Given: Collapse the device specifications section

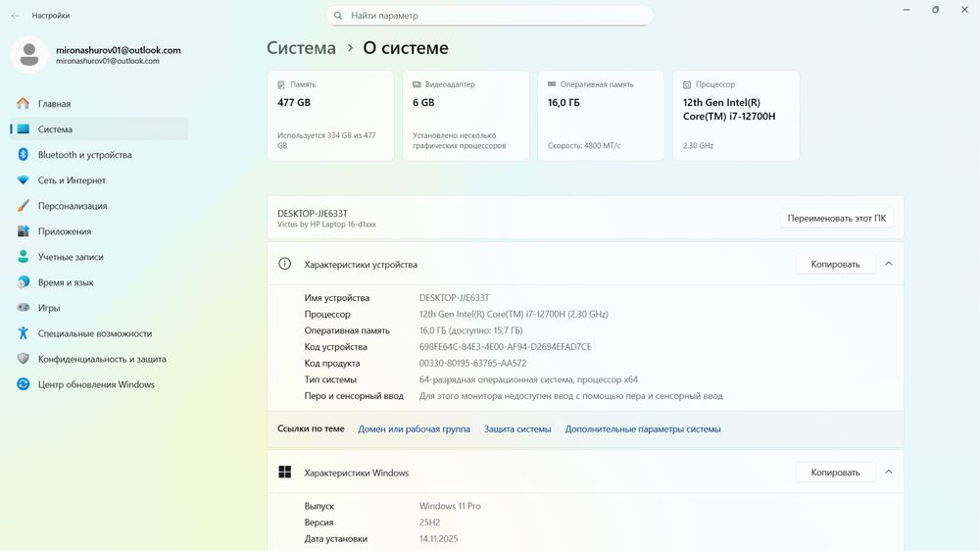Looking at the screenshot, I should [889, 264].
